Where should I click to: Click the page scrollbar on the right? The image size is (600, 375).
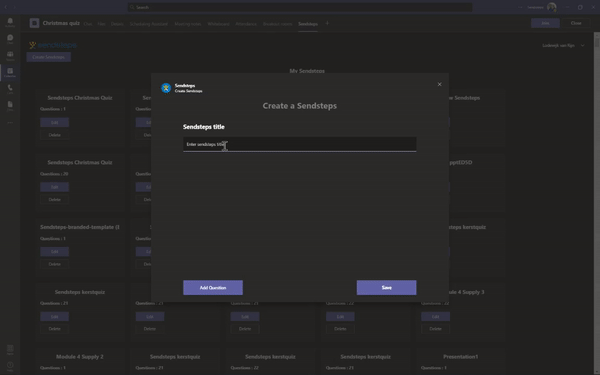pos(597,203)
